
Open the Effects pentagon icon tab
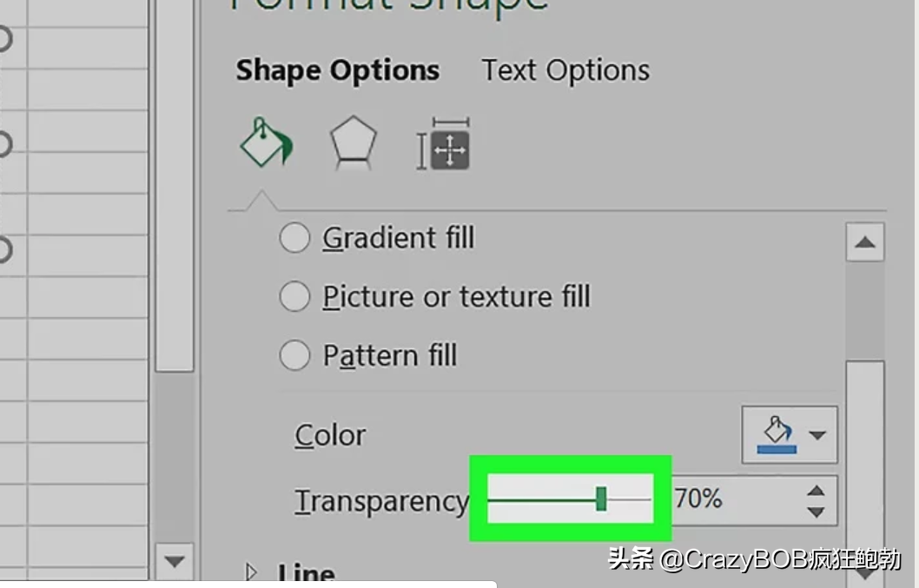353,143
